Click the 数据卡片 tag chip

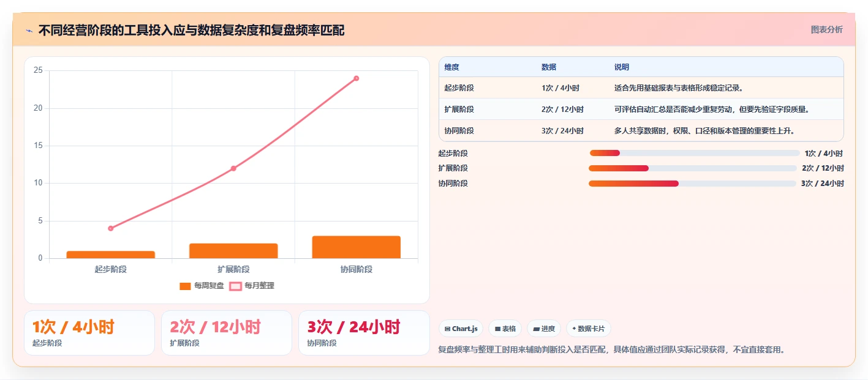[588, 329]
